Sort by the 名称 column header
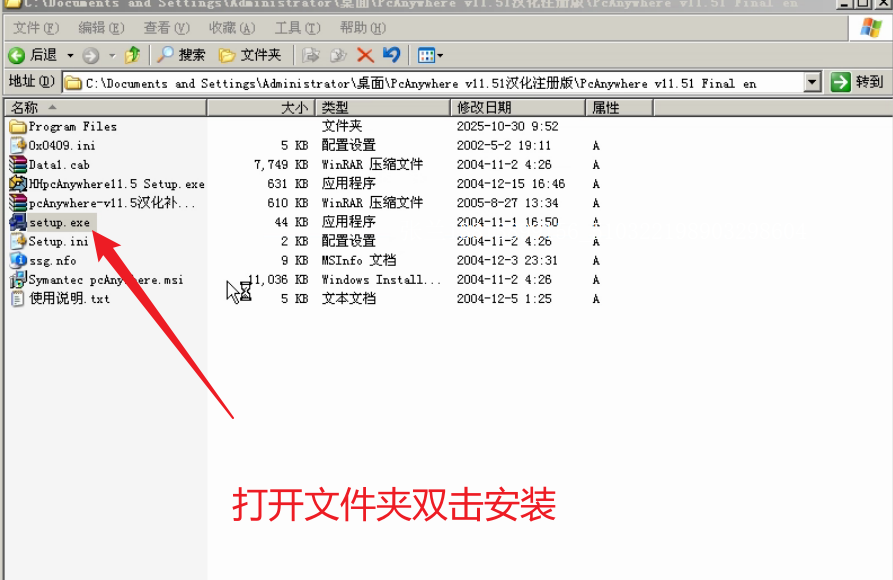Viewport: 893px width, 580px height. tap(105, 107)
